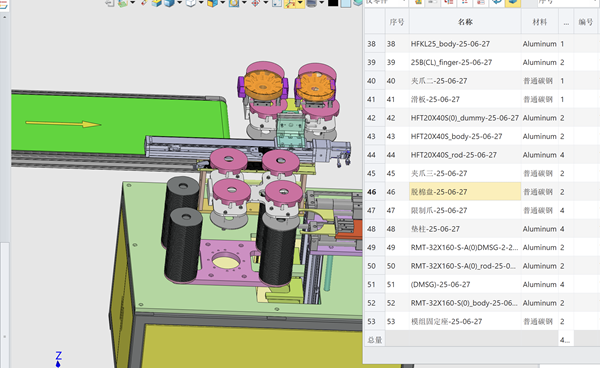
Task: Click the red crosshair target icon
Action: coord(255,3)
